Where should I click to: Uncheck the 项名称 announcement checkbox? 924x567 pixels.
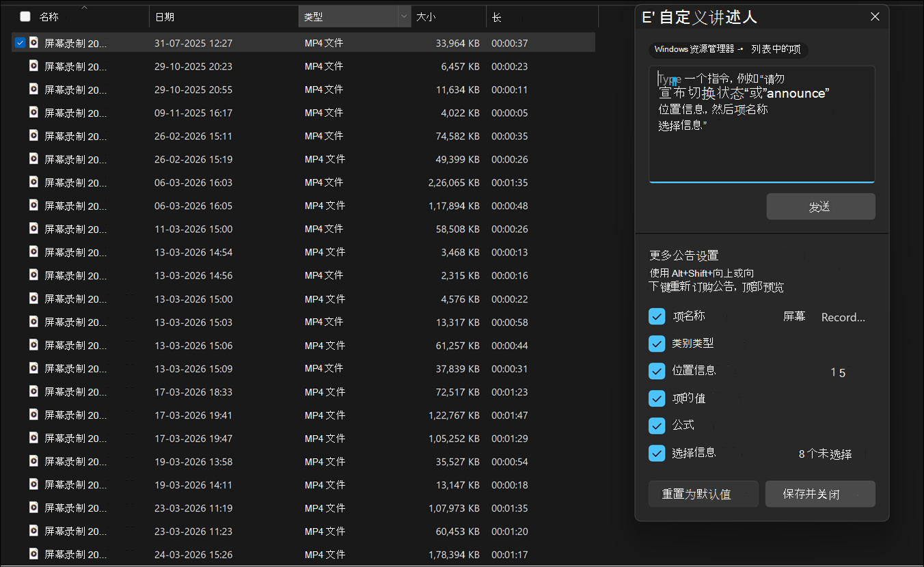(x=657, y=316)
